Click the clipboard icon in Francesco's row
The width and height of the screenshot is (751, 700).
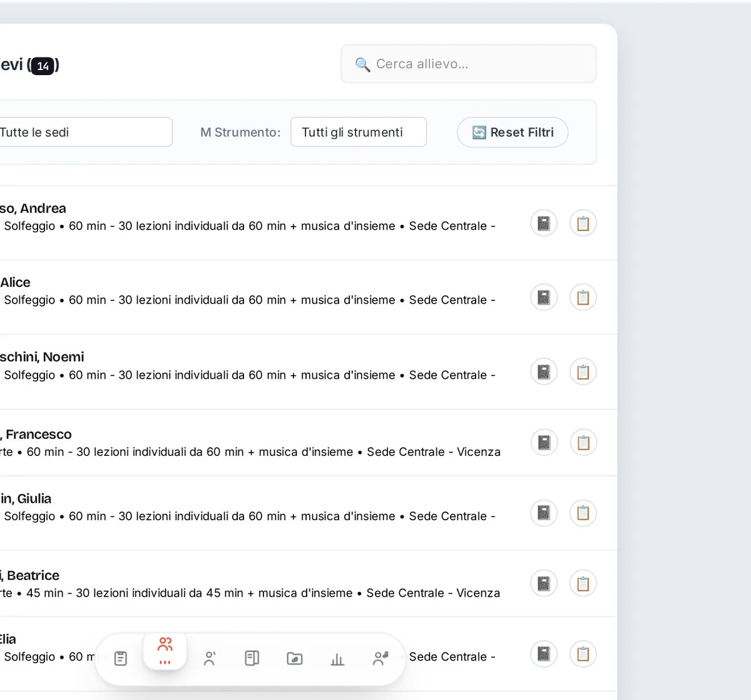[x=583, y=443]
